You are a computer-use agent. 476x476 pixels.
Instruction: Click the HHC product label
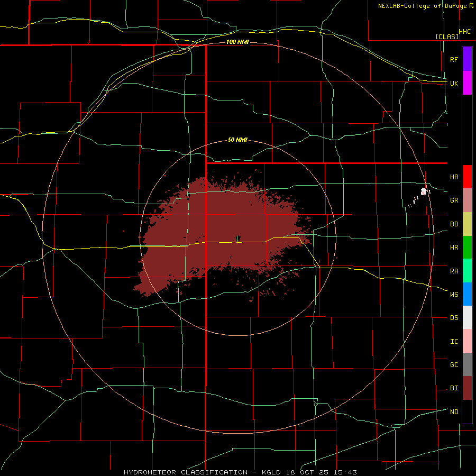click(465, 32)
